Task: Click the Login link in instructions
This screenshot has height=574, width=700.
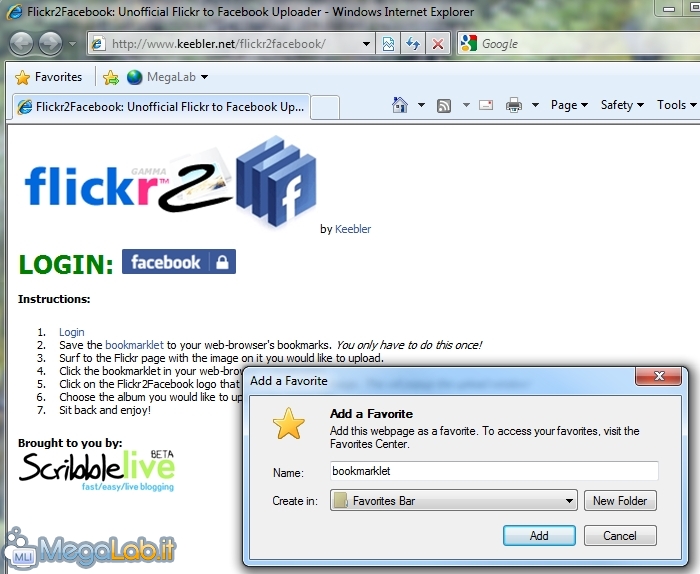Action: tap(71, 332)
